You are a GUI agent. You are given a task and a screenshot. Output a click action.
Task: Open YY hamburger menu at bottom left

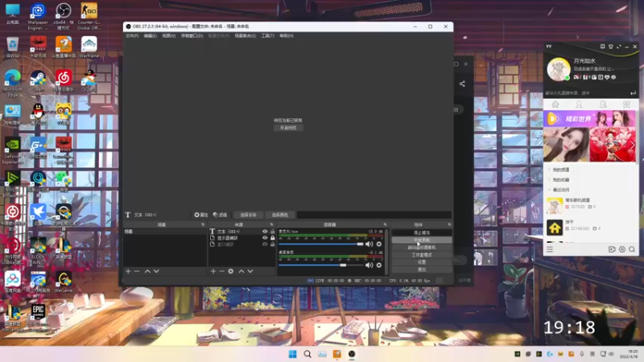[x=550, y=249]
